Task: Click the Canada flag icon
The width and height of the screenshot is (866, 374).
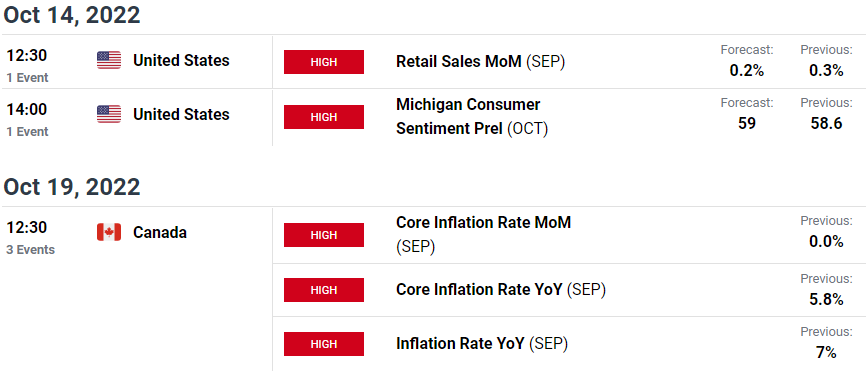Action: pyautogui.click(x=109, y=233)
